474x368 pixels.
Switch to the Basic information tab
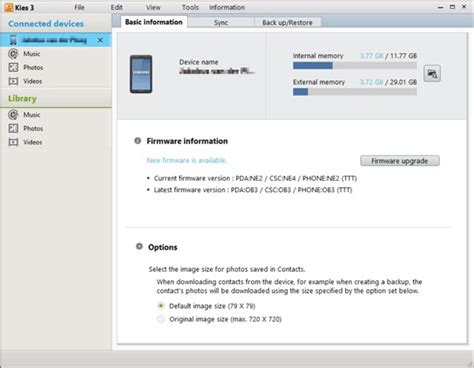coord(154,22)
